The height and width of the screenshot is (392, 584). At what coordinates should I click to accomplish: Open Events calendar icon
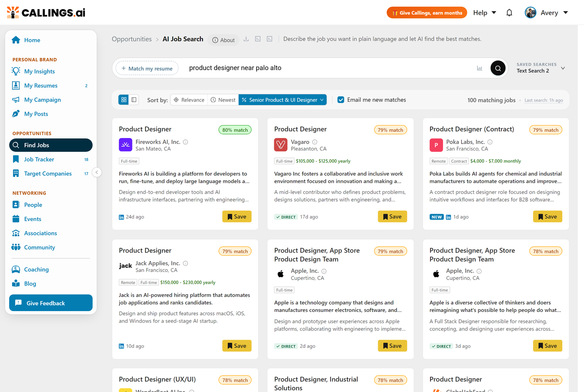click(x=16, y=219)
